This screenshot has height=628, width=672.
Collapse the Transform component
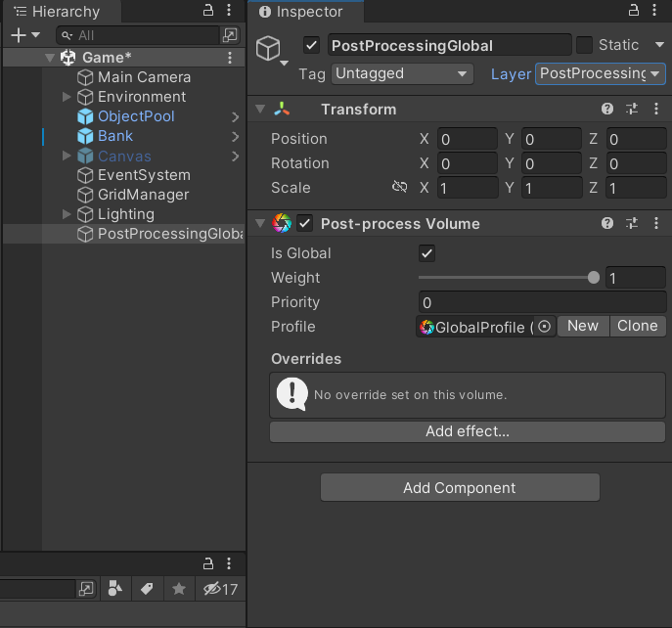pos(260,109)
